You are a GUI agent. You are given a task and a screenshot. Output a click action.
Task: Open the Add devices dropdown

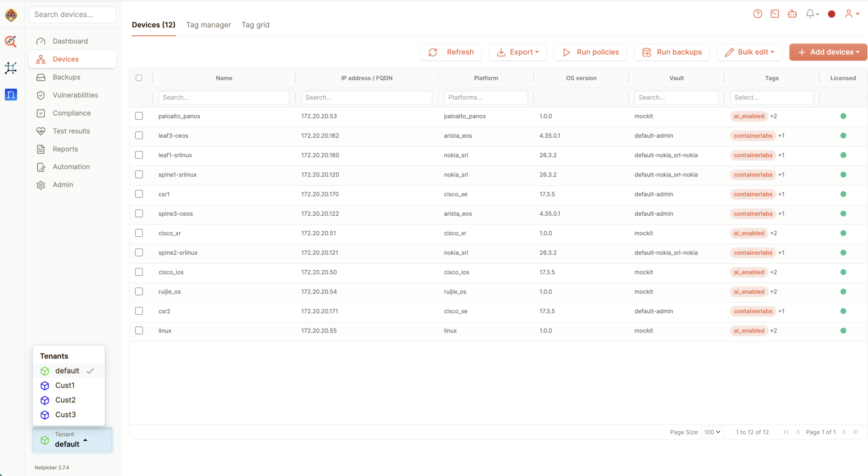click(x=828, y=52)
